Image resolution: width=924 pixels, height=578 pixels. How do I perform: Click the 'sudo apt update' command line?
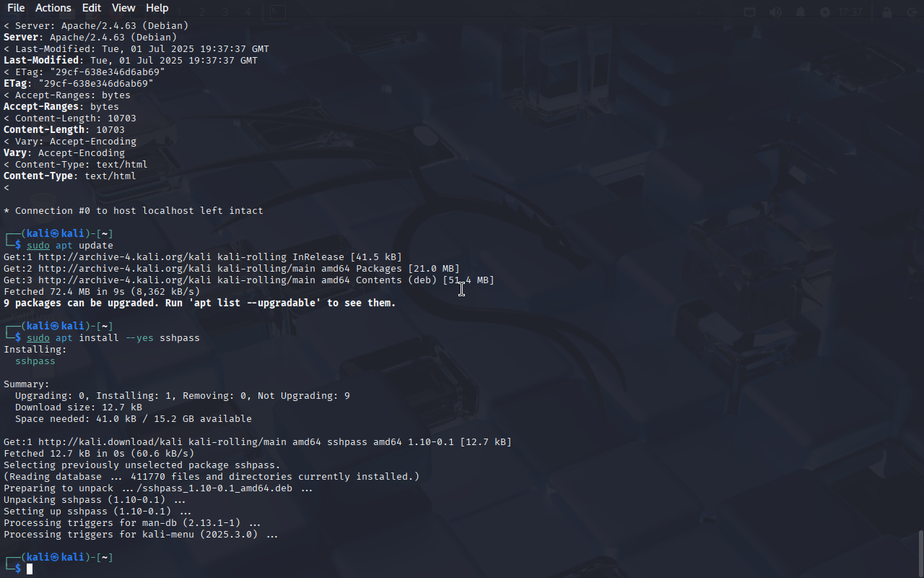(x=70, y=246)
